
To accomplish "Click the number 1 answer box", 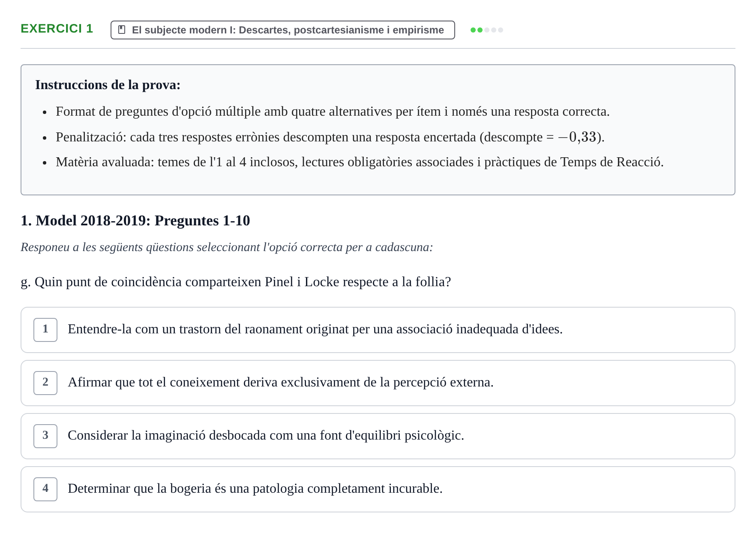I will tap(45, 330).
